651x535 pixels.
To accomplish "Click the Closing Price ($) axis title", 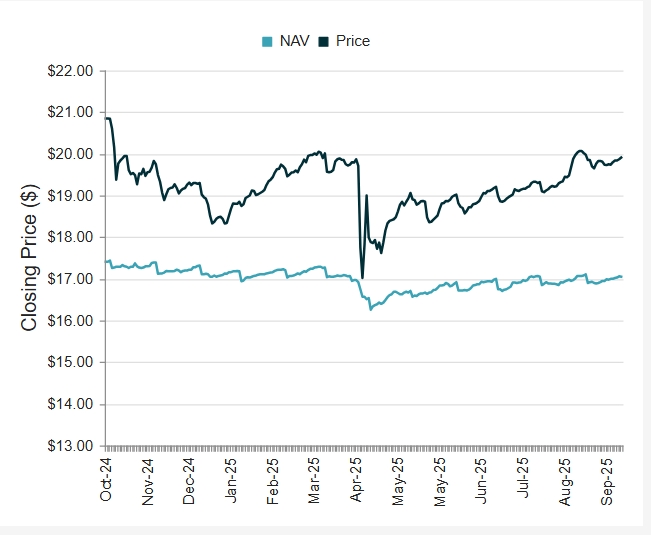I will pyautogui.click(x=29, y=258).
